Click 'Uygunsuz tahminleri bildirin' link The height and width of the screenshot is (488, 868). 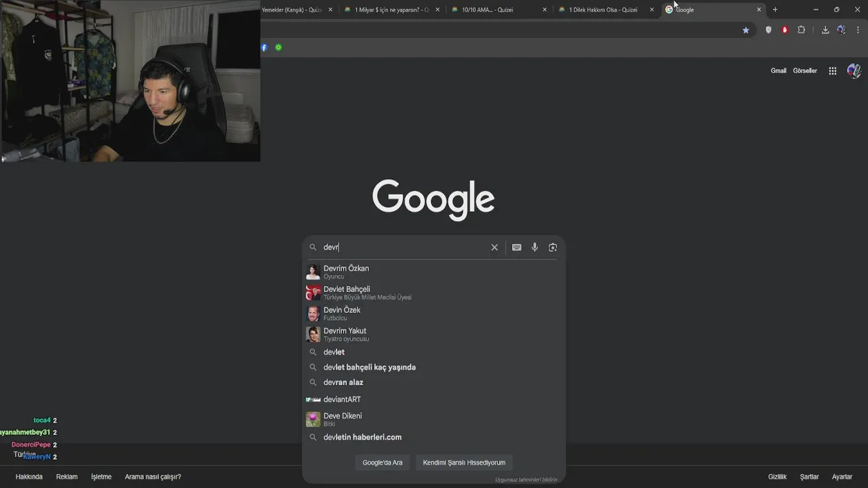(x=526, y=480)
